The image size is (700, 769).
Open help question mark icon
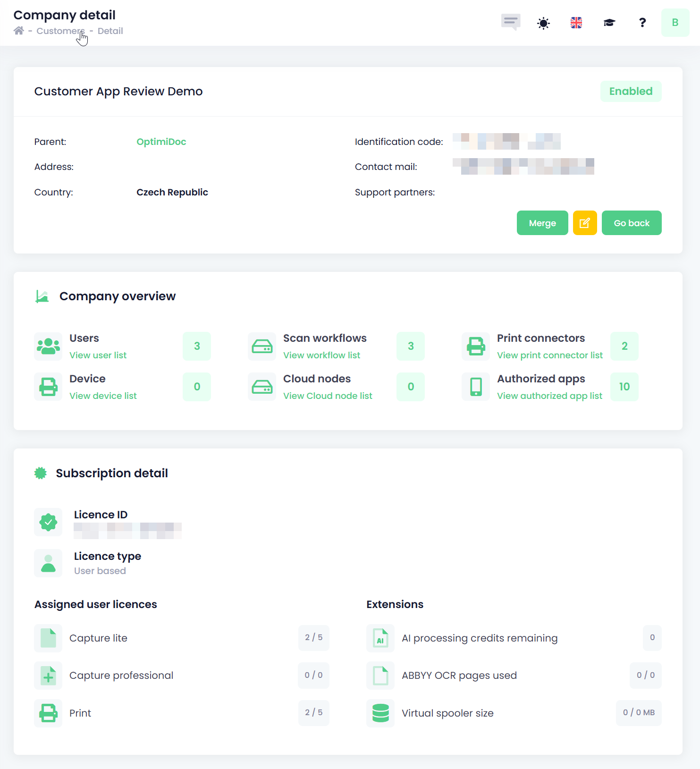pos(642,23)
